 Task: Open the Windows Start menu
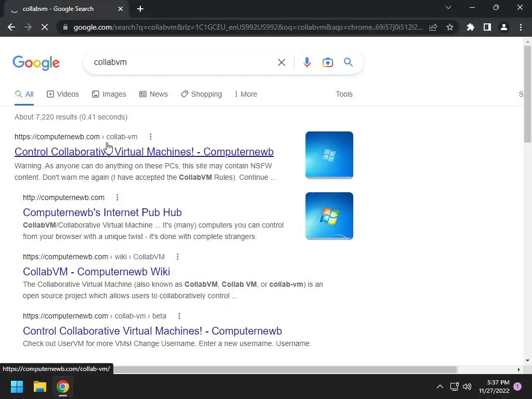click(x=17, y=387)
